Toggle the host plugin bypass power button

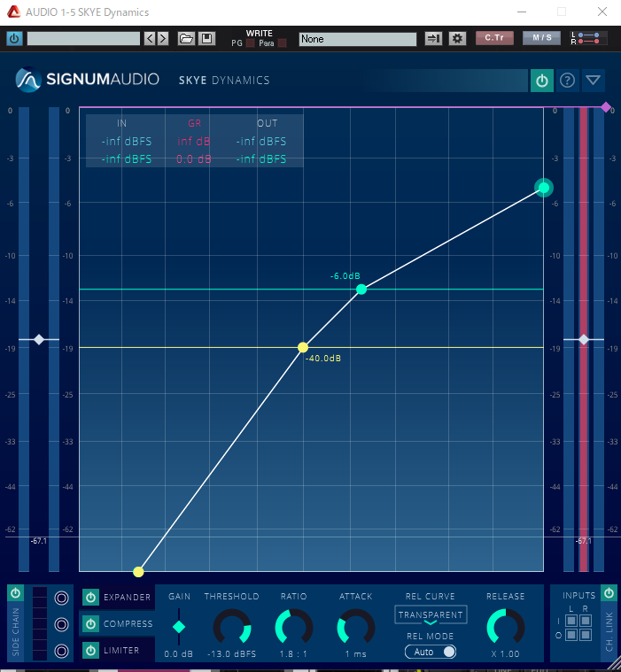point(14,39)
